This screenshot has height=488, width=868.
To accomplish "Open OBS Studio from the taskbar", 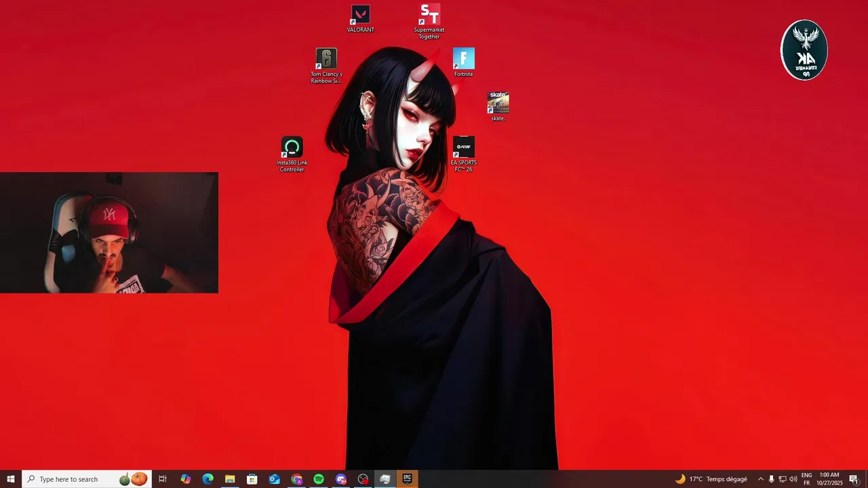I will 363,479.
